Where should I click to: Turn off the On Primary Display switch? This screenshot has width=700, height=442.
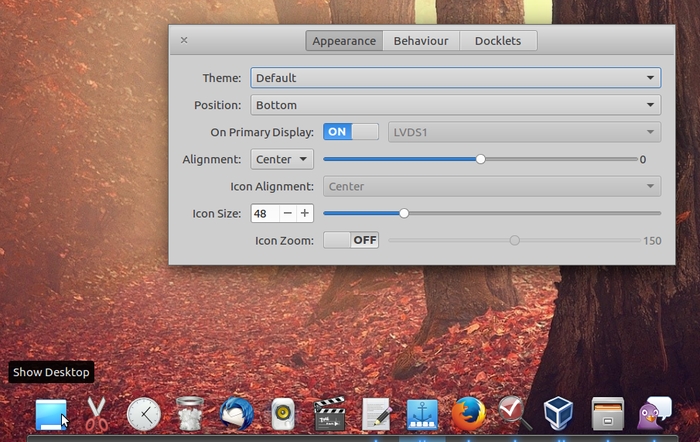(351, 132)
